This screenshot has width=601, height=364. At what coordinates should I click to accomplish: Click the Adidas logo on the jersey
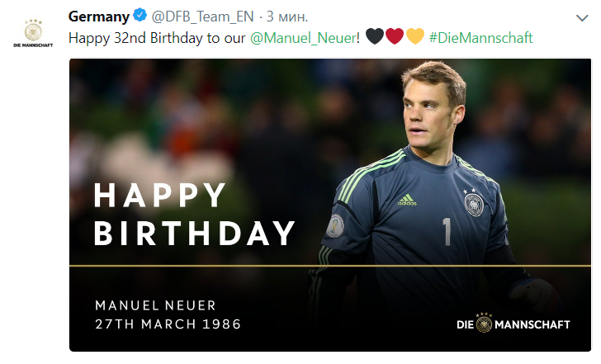pos(407,200)
